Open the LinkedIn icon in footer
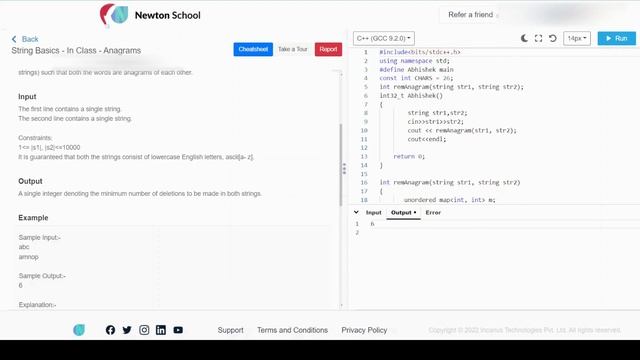Viewport: 640px width, 360px height. tap(161, 330)
